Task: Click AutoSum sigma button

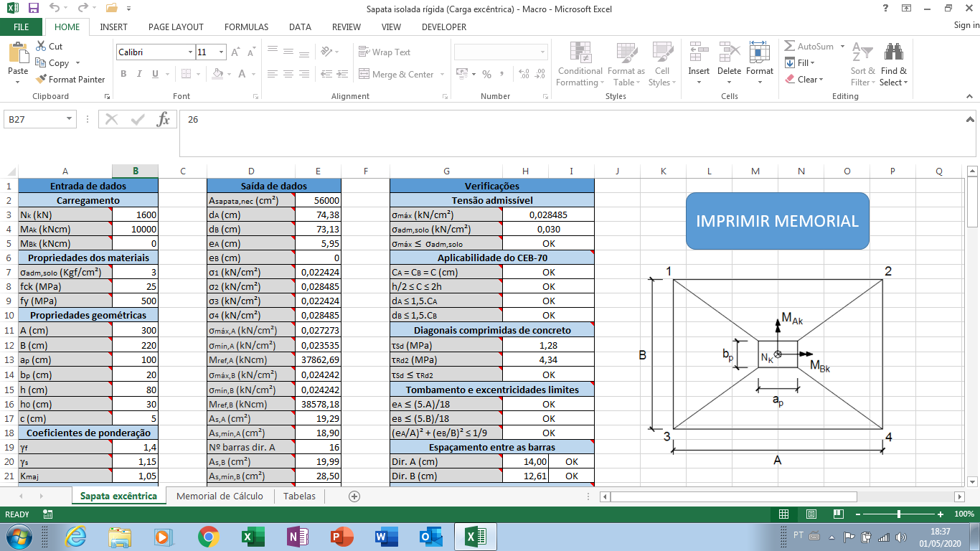Action: (809, 46)
